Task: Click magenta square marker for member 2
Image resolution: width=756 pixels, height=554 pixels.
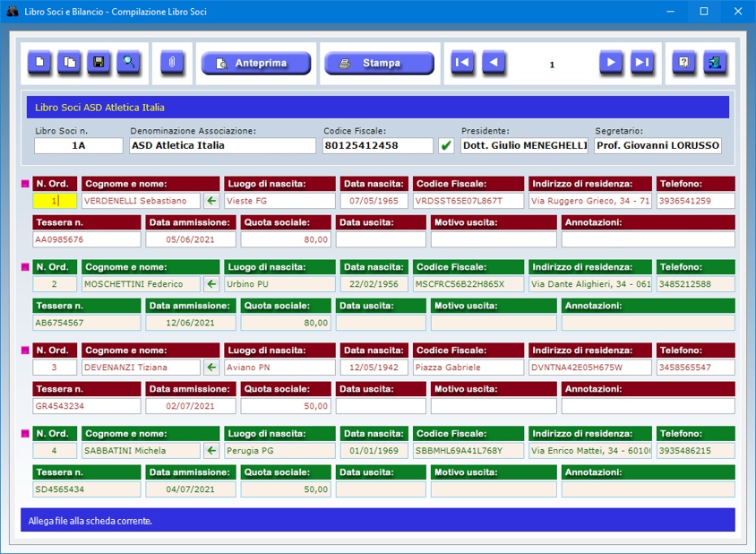Action: [26, 267]
